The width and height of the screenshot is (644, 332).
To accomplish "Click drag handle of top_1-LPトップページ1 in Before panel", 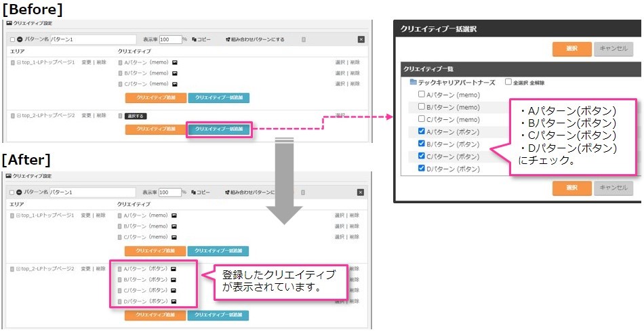I will (12, 62).
